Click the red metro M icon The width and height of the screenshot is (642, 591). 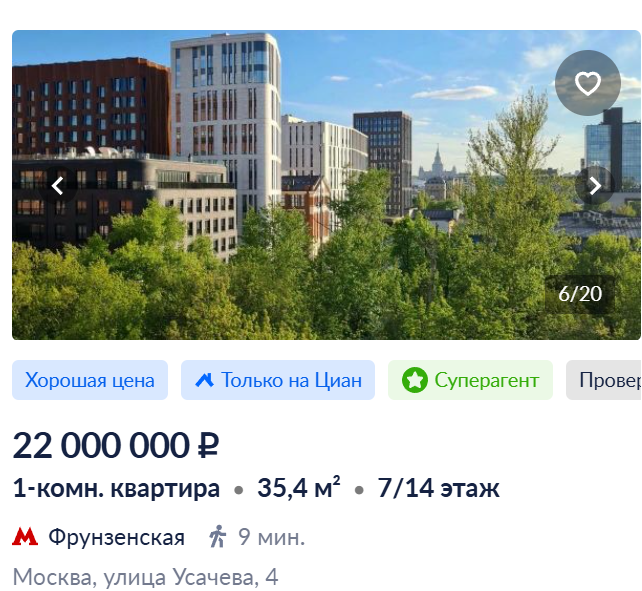pyautogui.click(x=25, y=537)
